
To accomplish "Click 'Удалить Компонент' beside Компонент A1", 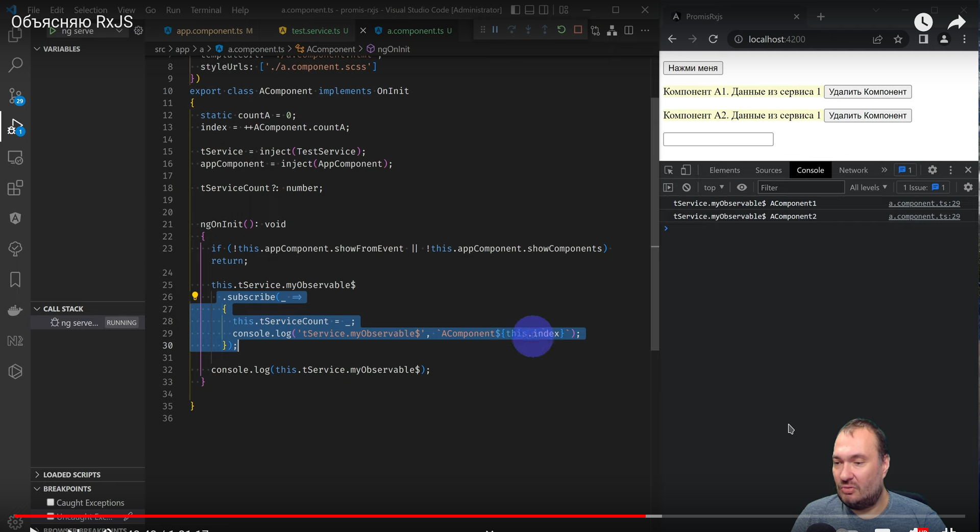I will tap(868, 92).
